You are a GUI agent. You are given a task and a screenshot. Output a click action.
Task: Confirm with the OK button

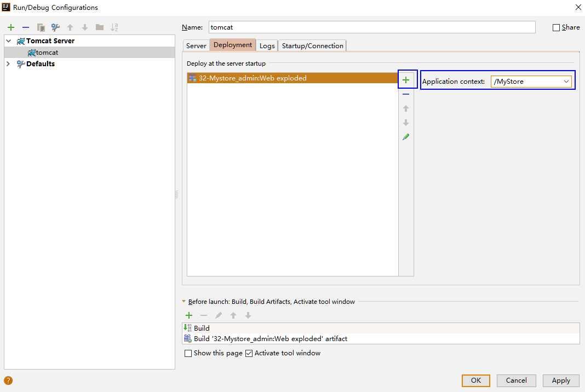(475, 381)
